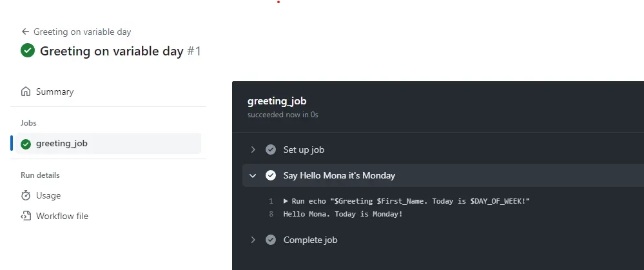644x270 pixels.
Task: Collapse the Say Hello Mona step chevron
Action: pos(253,175)
